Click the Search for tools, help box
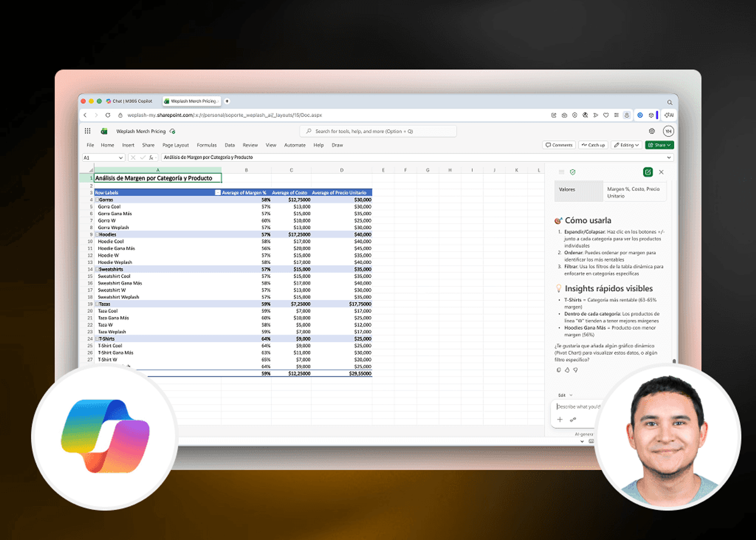The width and height of the screenshot is (756, 540). pyautogui.click(x=378, y=131)
